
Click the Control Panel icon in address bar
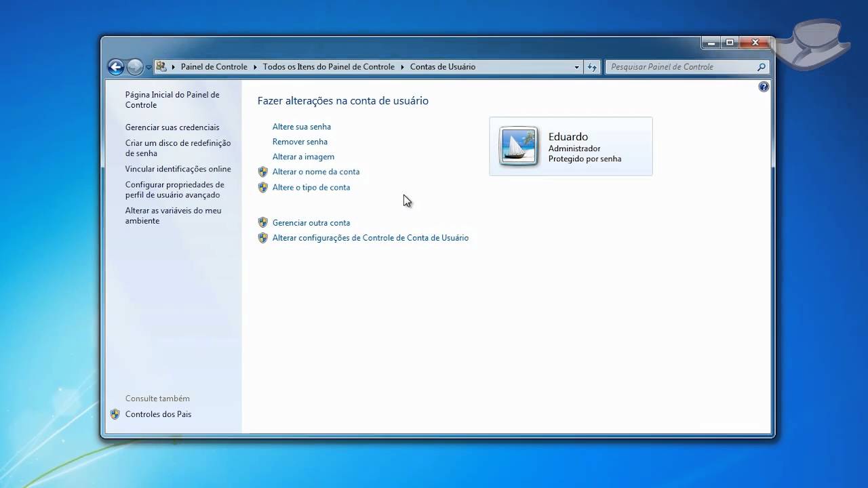tap(161, 66)
